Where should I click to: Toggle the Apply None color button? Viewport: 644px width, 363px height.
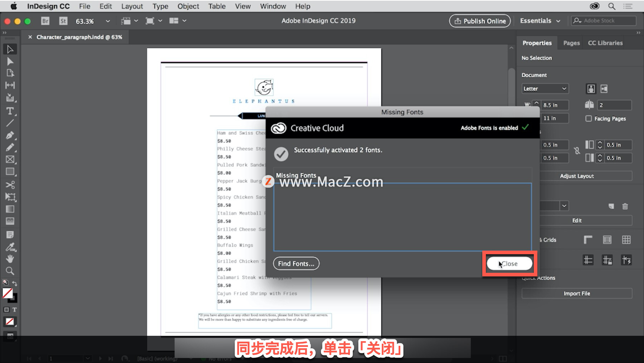coord(10,321)
